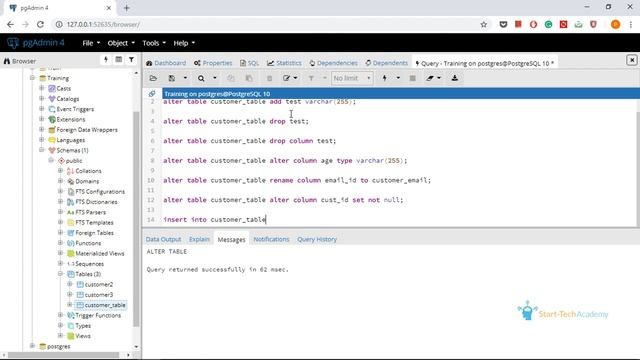This screenshot has height=360, width=640.
Task: Select Catalogs in the tree
Action: tap(68, 99)
